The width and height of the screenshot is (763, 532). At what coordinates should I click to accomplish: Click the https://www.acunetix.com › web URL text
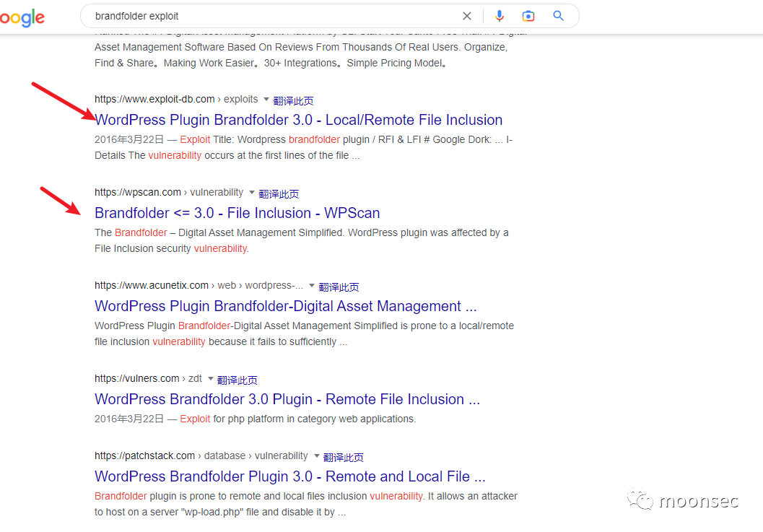click(x=199, y=285)
